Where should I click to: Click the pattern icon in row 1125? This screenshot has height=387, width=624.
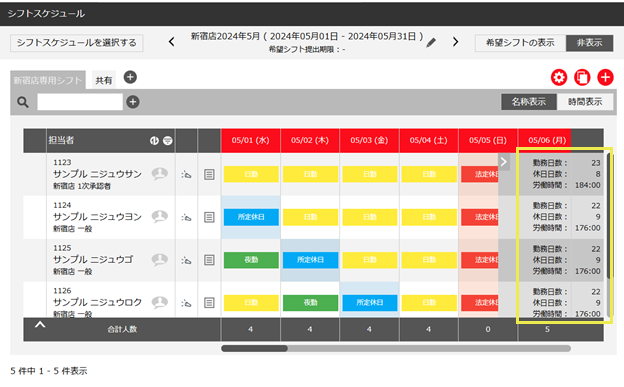pos(186,260)
